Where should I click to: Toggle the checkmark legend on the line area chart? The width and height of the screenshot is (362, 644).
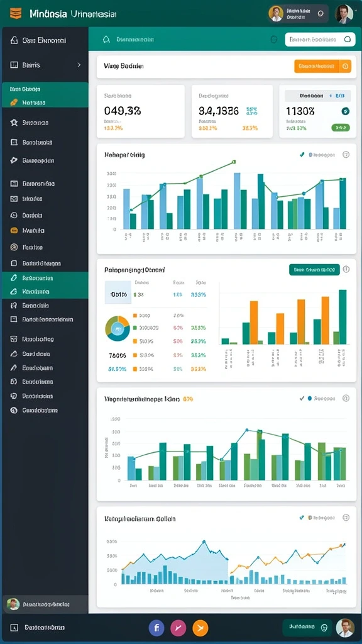302,518
